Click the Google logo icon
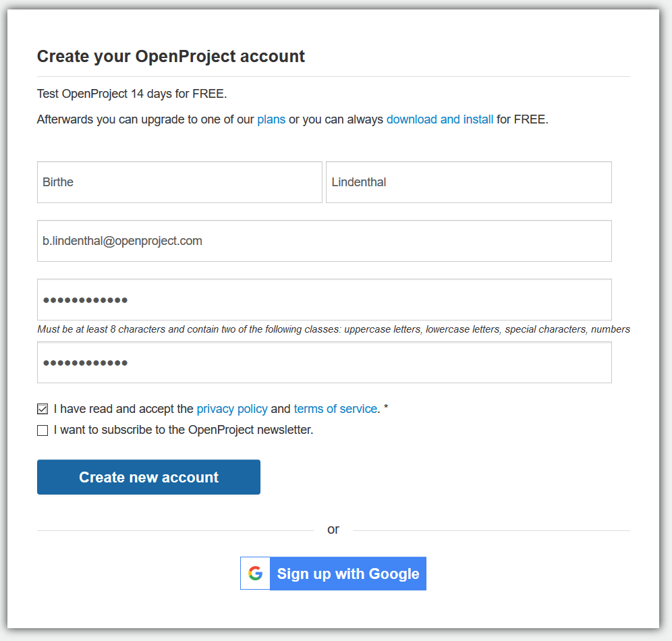The height and width of the screenshot is (641, 672). (255, 574)
